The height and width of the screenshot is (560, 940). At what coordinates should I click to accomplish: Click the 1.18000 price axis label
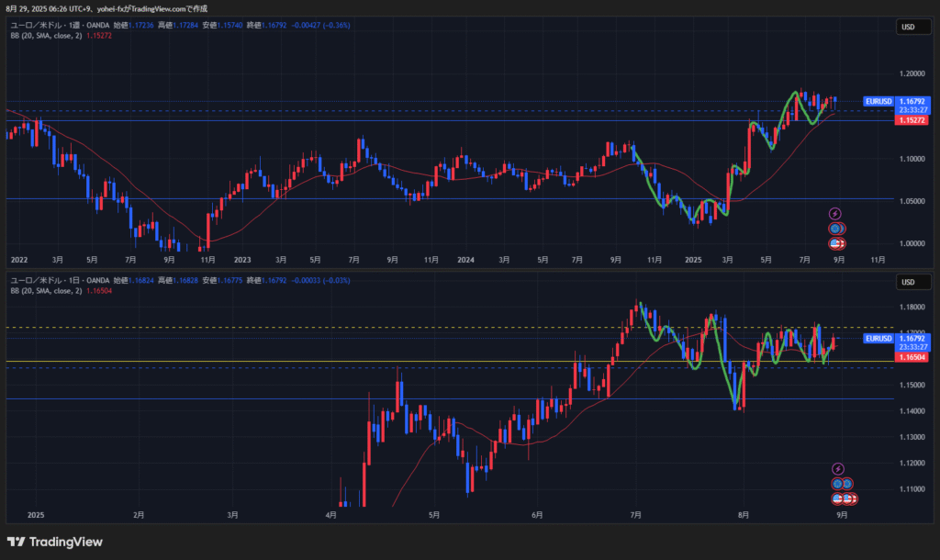pyautogui.click(x=912, y=307)
